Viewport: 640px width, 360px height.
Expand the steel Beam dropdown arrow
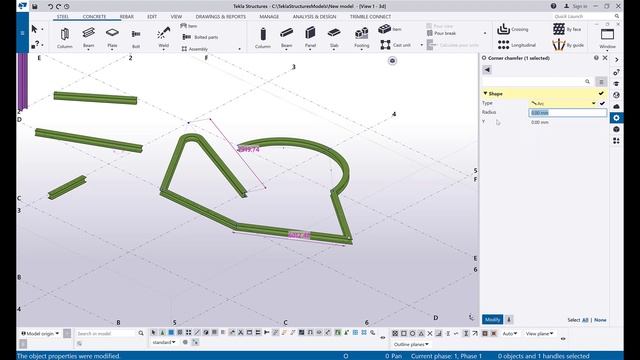[x=89, y=50]
